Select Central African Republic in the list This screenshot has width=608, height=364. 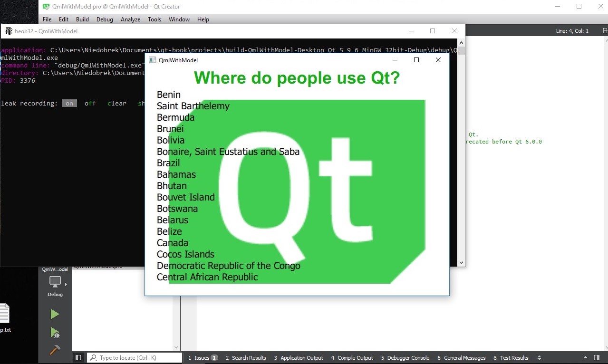pyautogui.click(x=207, y=277)
